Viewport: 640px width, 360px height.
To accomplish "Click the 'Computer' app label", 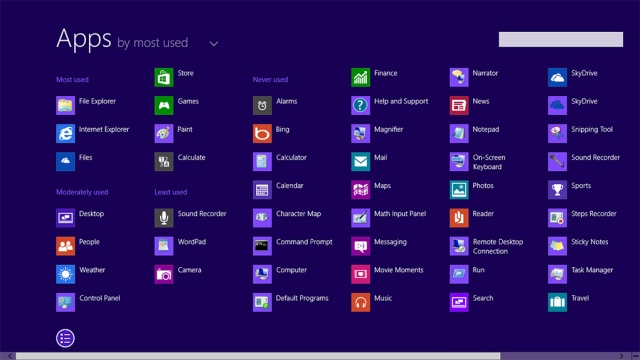I will pyautogui.click(x=291, y=270).
